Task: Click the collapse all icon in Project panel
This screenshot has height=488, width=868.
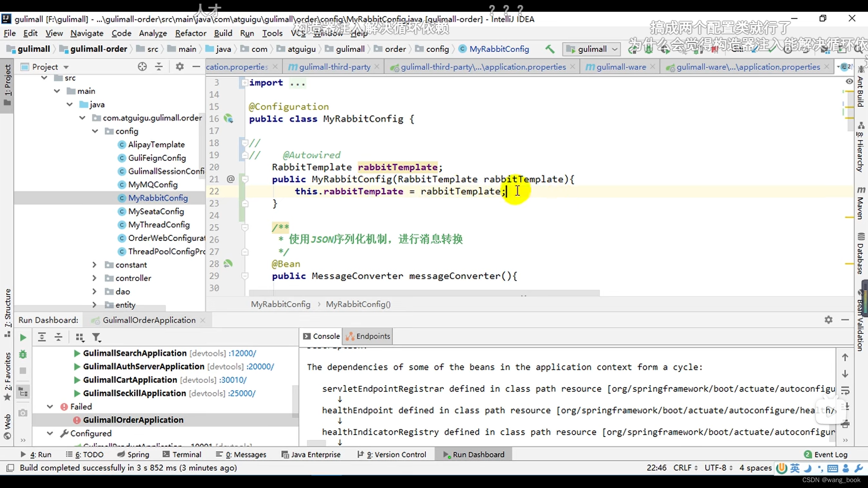Action: 159,66
